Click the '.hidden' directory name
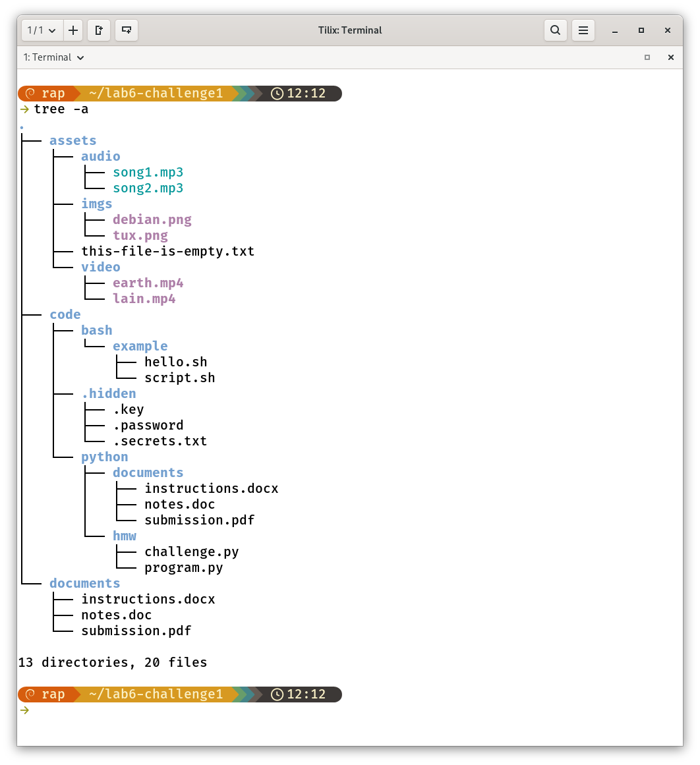The width and height of the screenshot is (700, 765). click(x=108, y=393)
